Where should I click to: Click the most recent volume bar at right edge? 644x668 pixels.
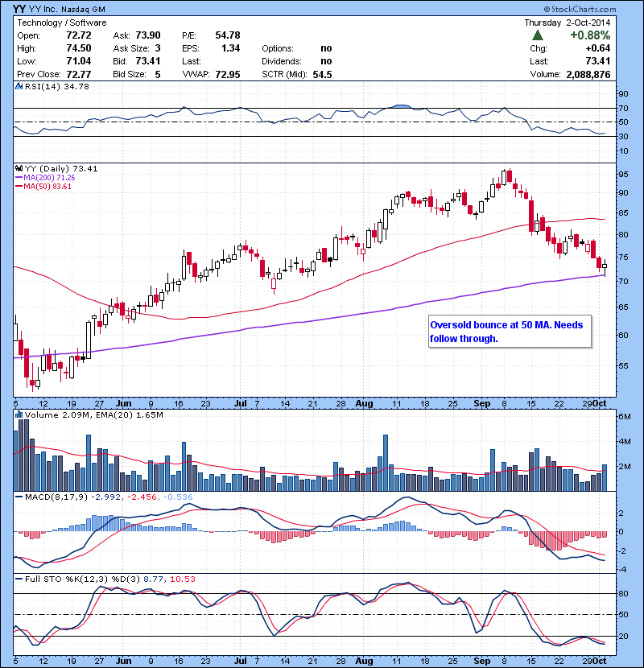click(605, 477)
